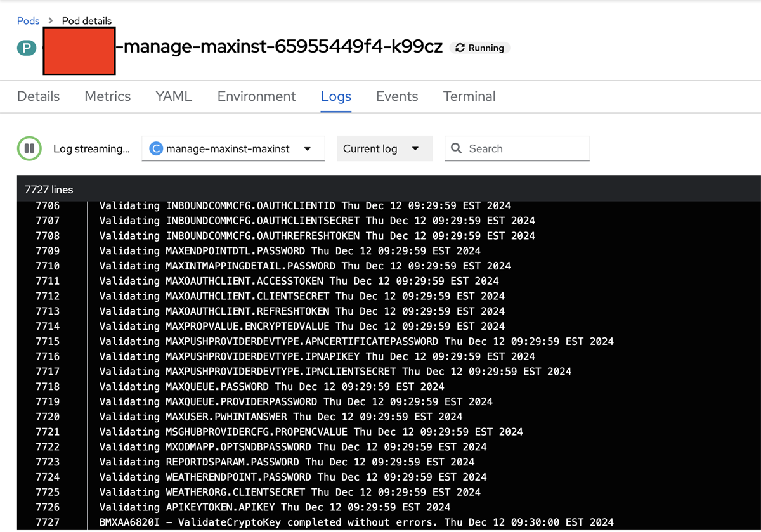Click log line 7716 MAXPUSHPROVIDERDEVTYPE.IPNAPIKEY
The height and width of the screenshot is (532, 761).
coord(317,356)
